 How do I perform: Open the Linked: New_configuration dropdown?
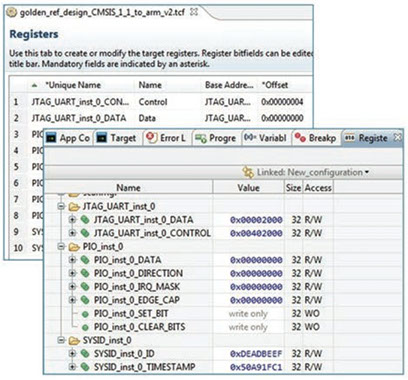[367, 172]
